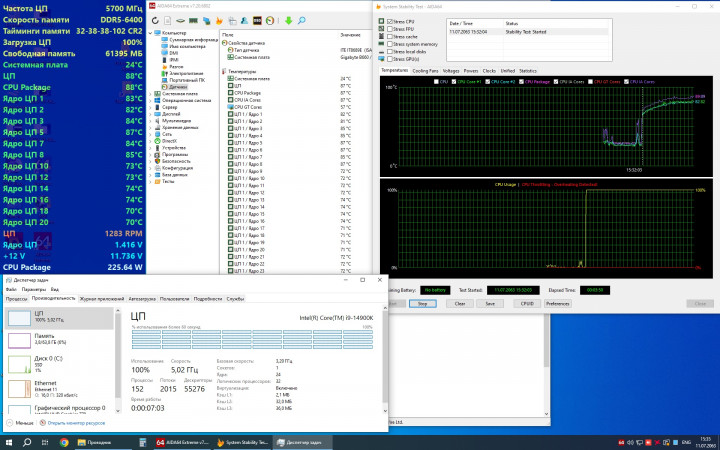Image resolution: width=720 pixels, height=450 pixels.
Task: Click the monitor diagnostics icon in AIDA64 toolbar
Action: click(232, 21)
